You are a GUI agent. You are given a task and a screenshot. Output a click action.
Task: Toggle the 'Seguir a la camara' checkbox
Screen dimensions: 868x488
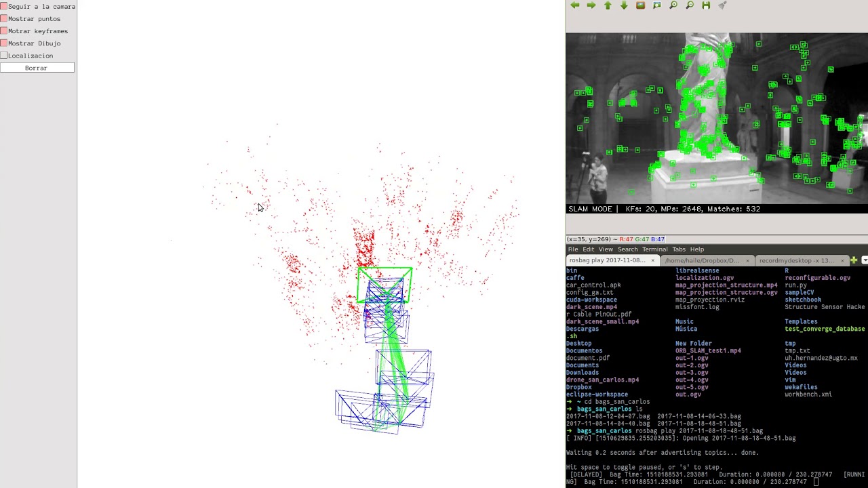(4, 6)
